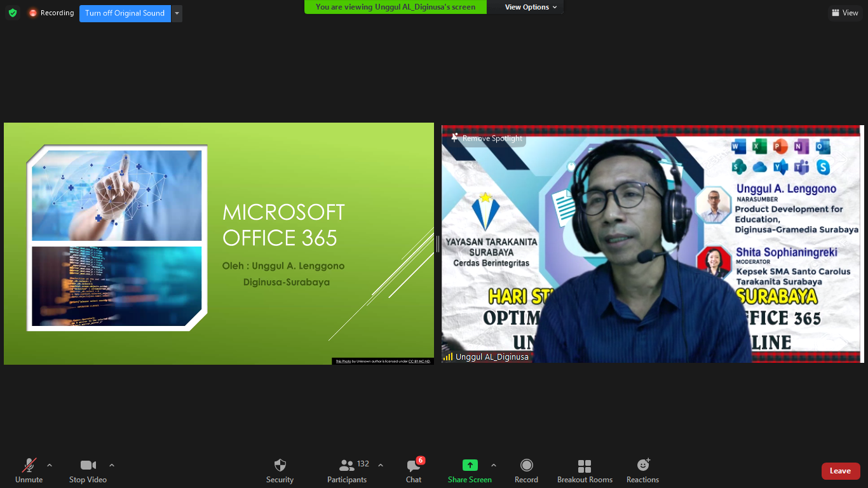The image size is (868, 488).
Task: Click the green Share Screen icon
Action: point(470,465)
